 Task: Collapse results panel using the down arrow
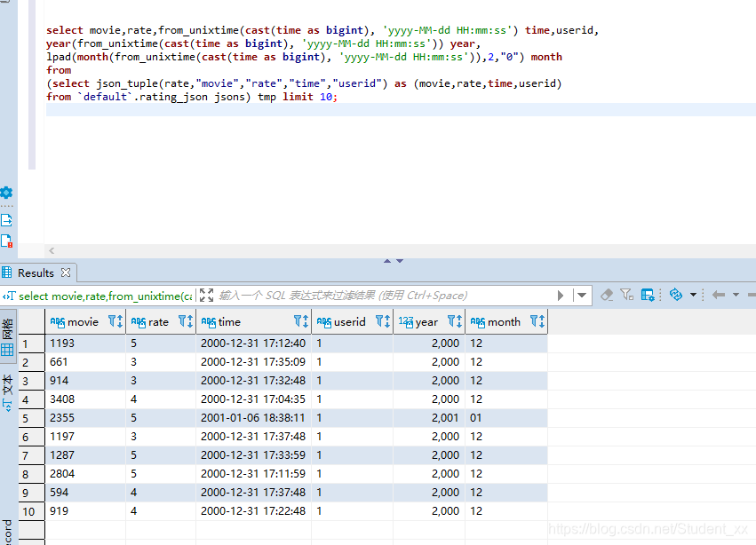click(400, 261)
